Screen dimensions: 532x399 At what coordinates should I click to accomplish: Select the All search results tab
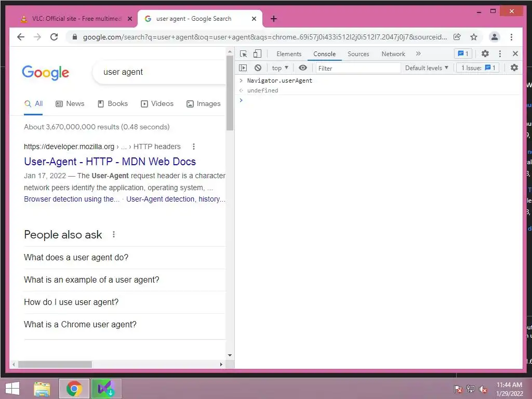point(33,104)
